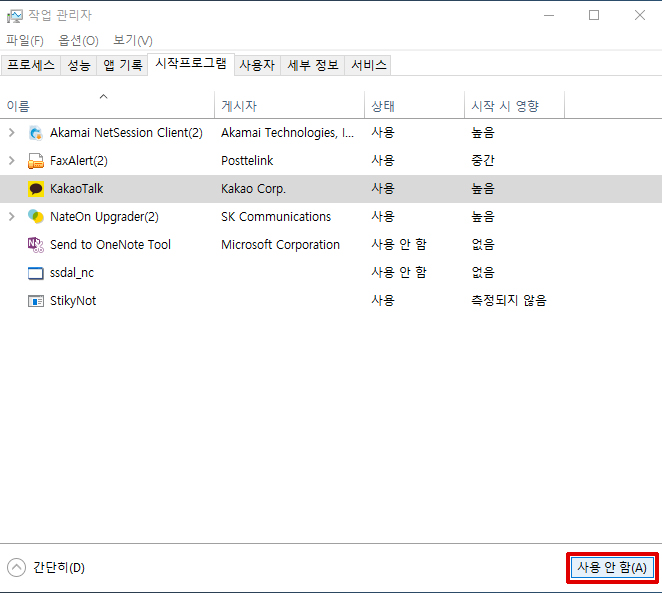Click the SK Communications publisher cell
Screen dimensions: 662x593
pos(276,217)
